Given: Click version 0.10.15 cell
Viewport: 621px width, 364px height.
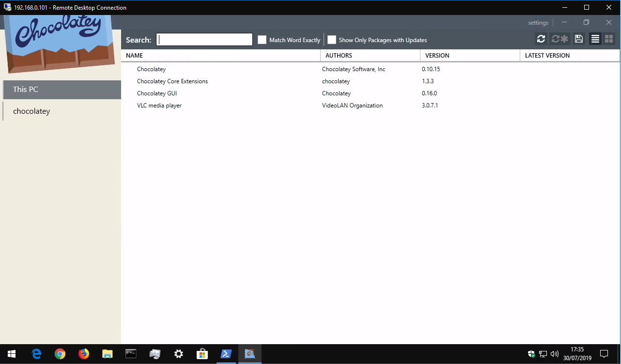Looking at the screenshot, I should pos(431,69).
